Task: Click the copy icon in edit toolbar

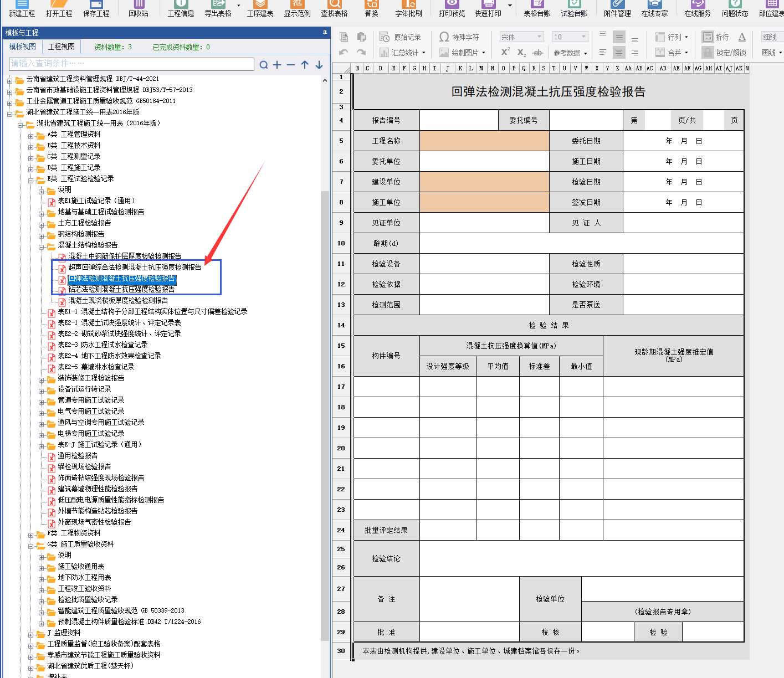Action: tap(344, 37)
